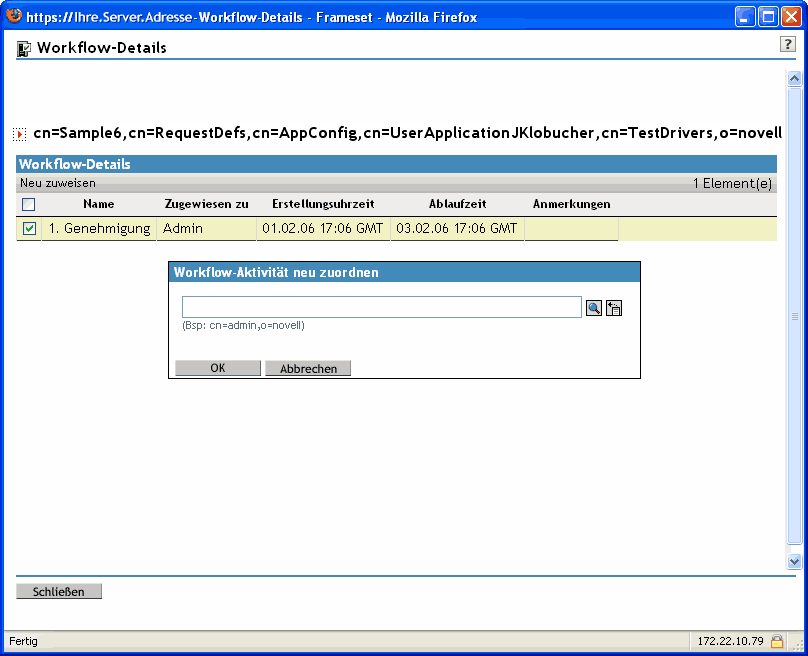Click the IP address 172.22.10.79 in status bar

coord(730,641)
